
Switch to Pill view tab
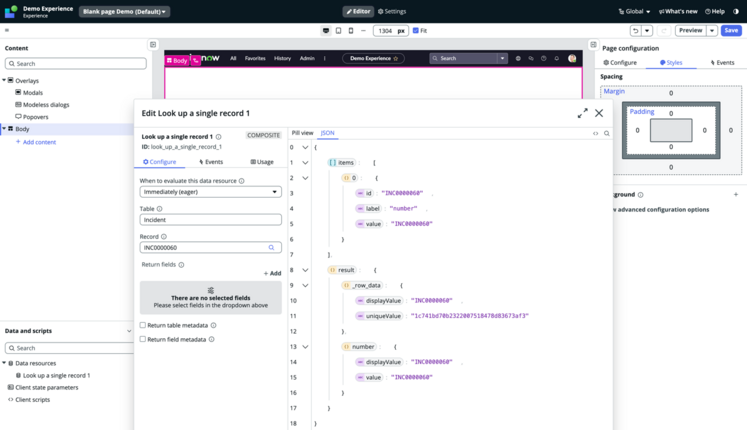tap(303, 133)
